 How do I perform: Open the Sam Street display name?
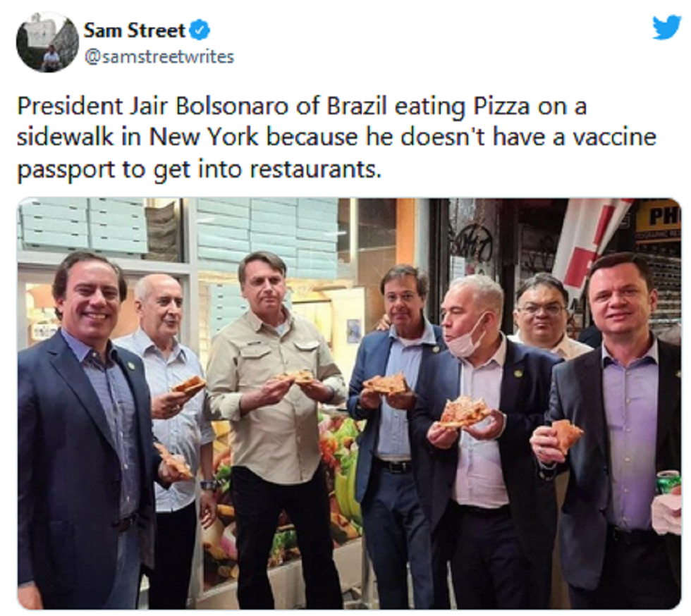(134, 30)
